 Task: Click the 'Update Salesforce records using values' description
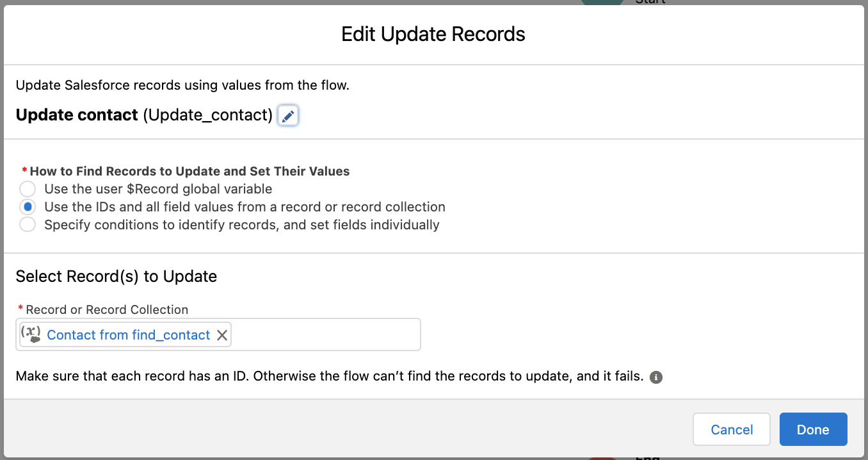coord(182,85)
